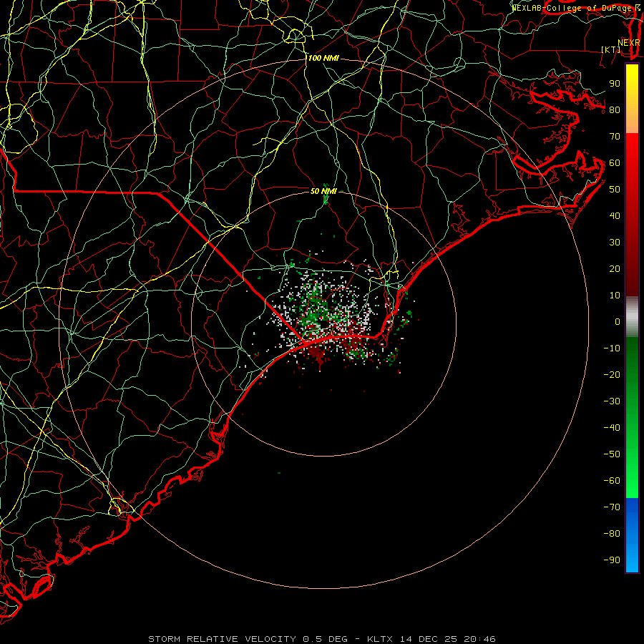Screen dimensions: 644x644
Task: Select the yellow segment of the color bar
Action: click(632, 99)
